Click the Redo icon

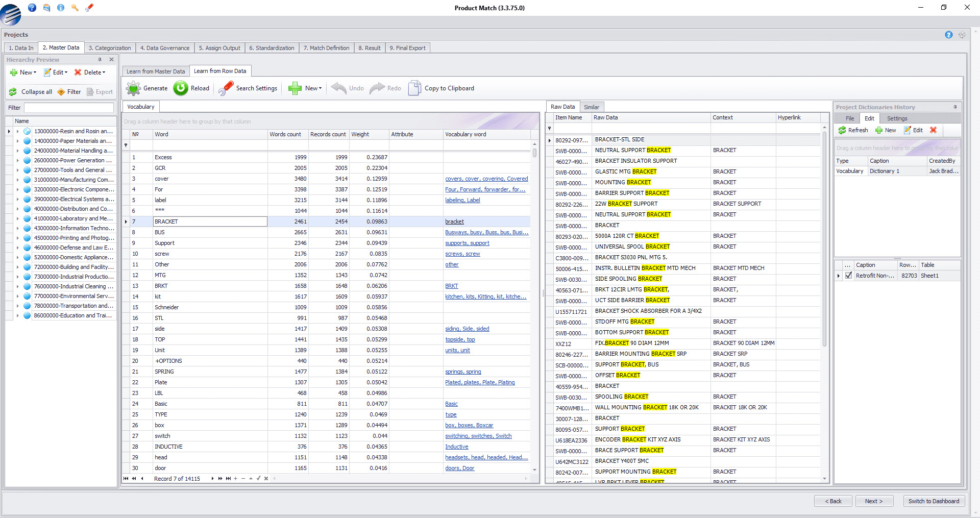377,88
